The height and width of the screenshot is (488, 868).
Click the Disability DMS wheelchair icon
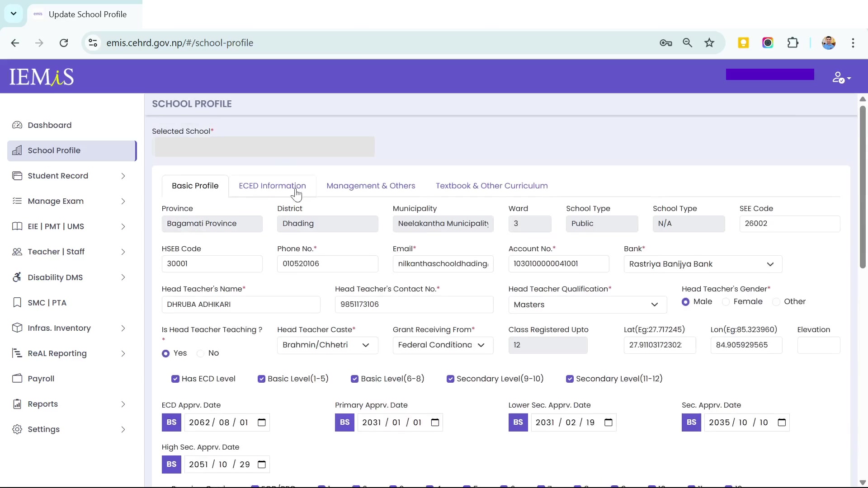coord(17,277)
